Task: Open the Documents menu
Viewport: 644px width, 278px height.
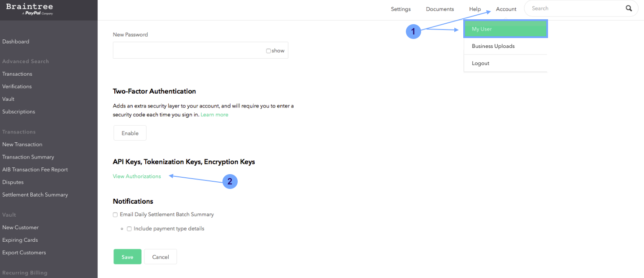Action: point(439,9)
